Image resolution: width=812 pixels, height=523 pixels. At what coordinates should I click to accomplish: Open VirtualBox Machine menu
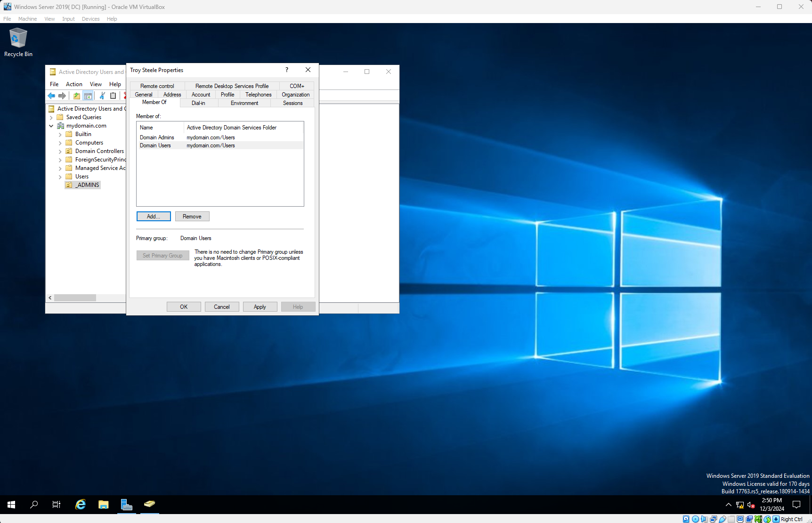pos(27,19)
